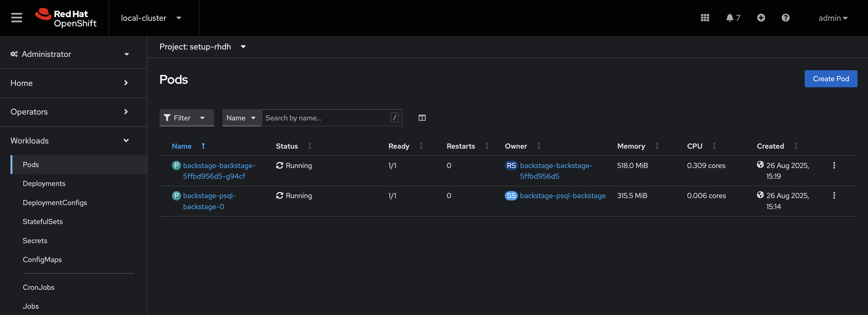Open pod backstage-backstage-5ffbd956d5-g94cf link
The image size is (868, 315).
[x=219, y=171]
